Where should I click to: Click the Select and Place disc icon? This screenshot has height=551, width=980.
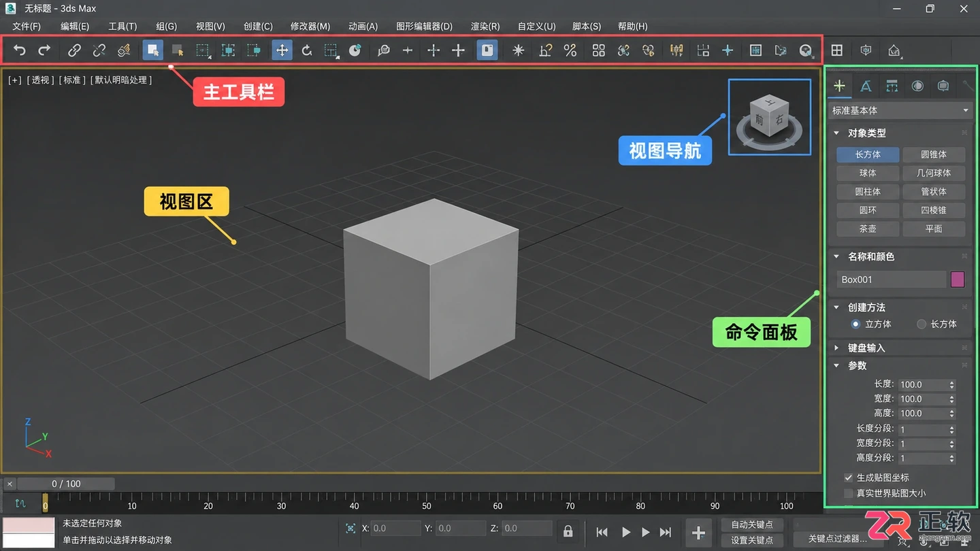tap(355, 50)
